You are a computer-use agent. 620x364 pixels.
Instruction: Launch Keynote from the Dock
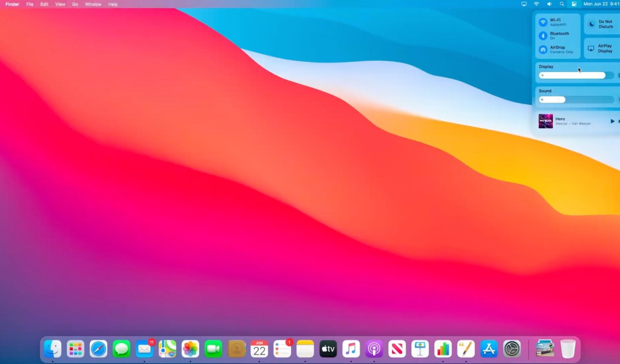tap(420, 349)
